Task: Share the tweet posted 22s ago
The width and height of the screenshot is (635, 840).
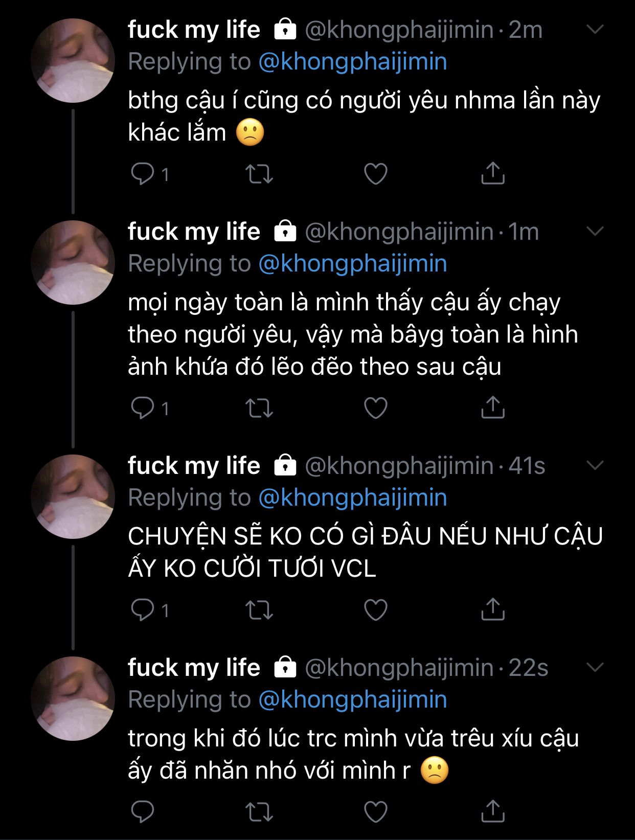Action: click(493, 811)
